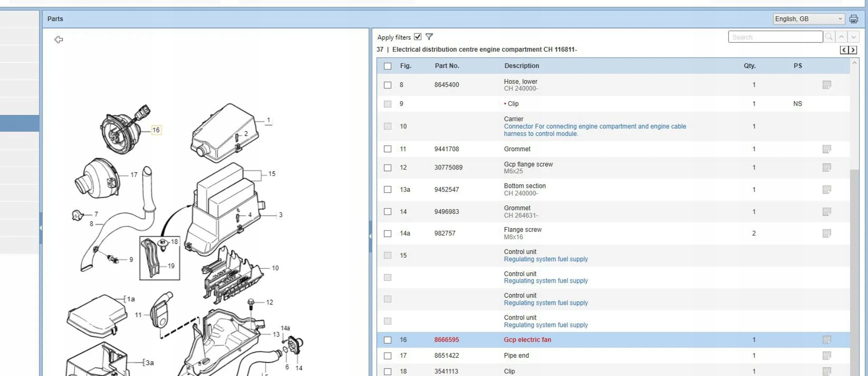Go to next parts section arrow
This screenshot has width=868, height=376.
tap(853, 50)
